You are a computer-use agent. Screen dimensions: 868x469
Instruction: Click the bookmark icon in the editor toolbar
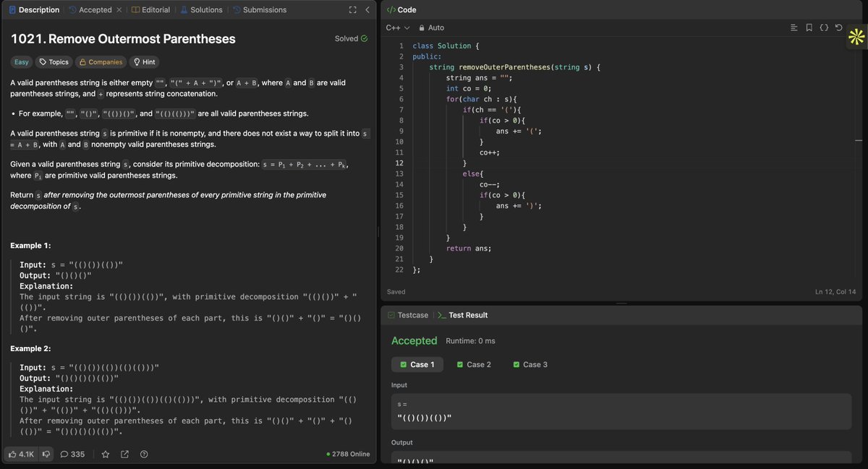pyautogui.click(x=809, y=27)
